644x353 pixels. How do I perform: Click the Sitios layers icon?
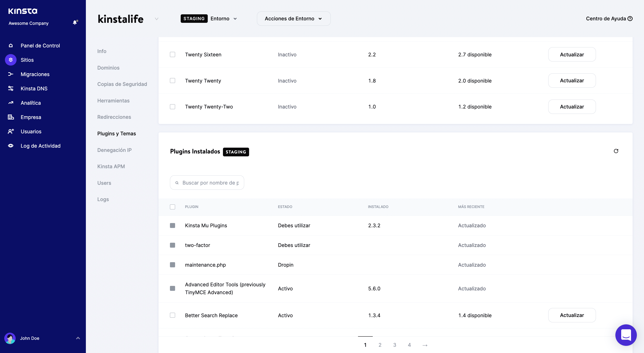click(11, 60)
